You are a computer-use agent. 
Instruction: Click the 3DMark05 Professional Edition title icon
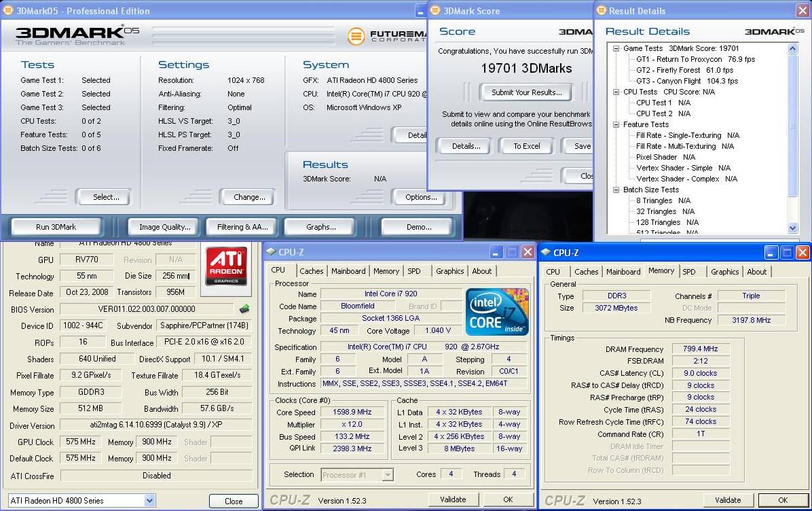click(x=8, y=10)
